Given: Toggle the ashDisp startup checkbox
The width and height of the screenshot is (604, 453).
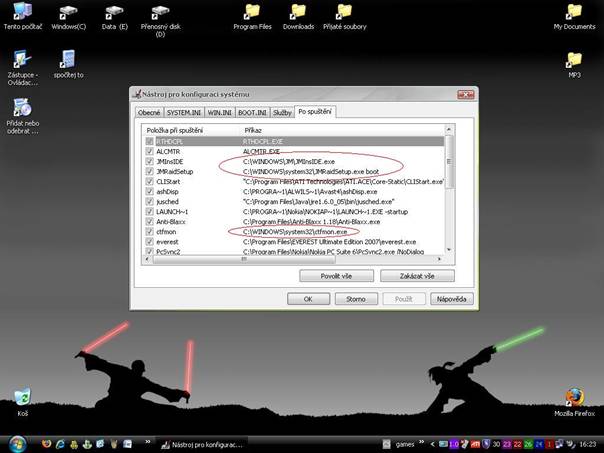Looking at the screenshot, I should click(149, 191).
